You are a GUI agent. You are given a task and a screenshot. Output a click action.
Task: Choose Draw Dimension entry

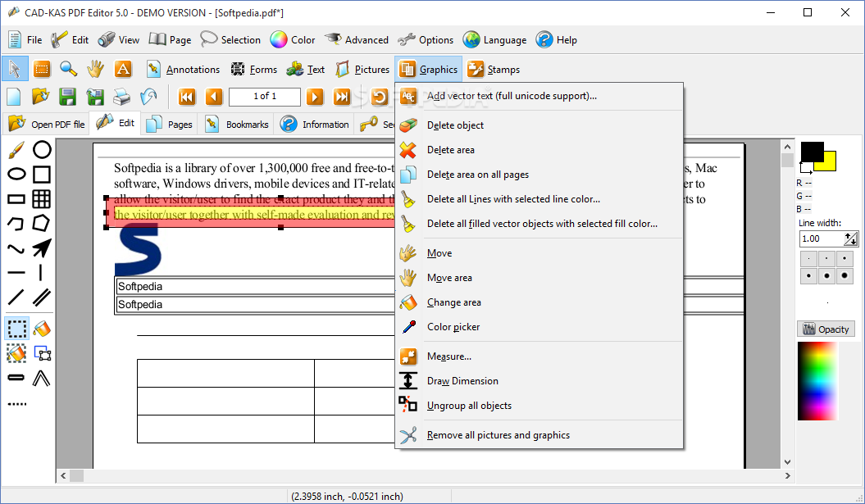point(539,381)
